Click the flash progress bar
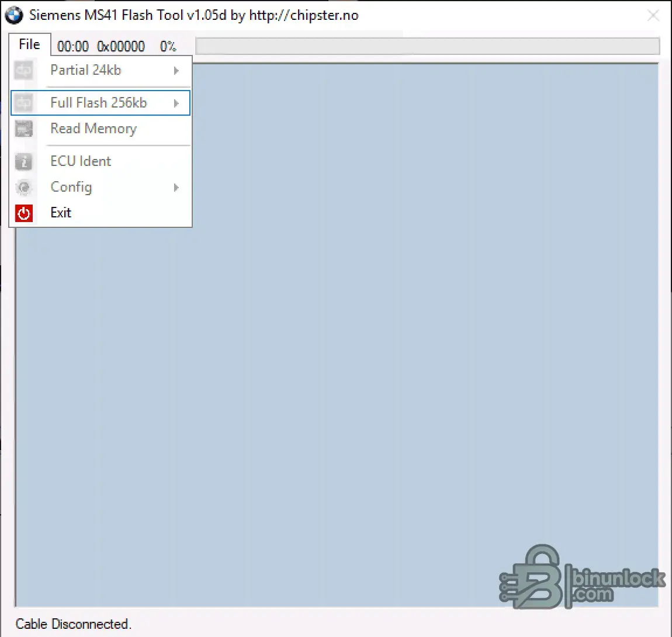Viewport: 672px width, 637px height. (x=427, y=46)
